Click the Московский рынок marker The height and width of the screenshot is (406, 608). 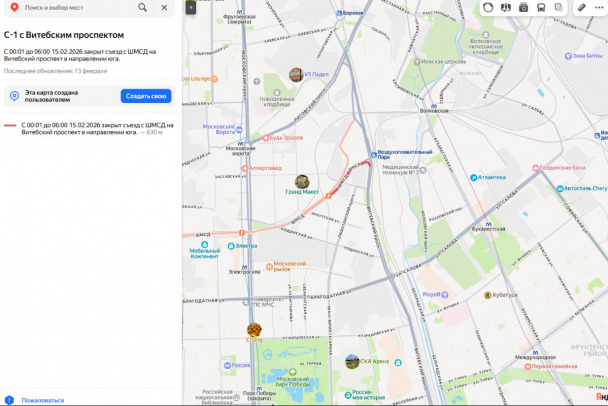pos(269,266)
